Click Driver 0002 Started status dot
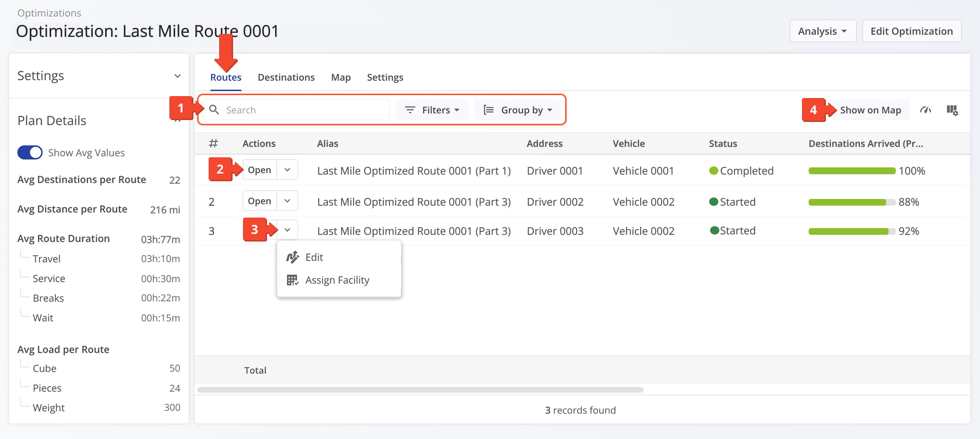The image size is (980, 439). [713, 202]
